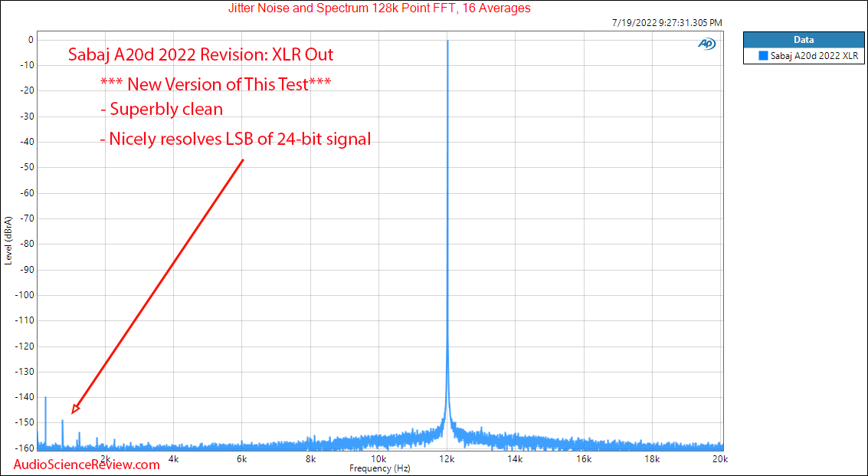Click the -140 level axis tick label
The image size is (868, 476).
tap(24, 397)
